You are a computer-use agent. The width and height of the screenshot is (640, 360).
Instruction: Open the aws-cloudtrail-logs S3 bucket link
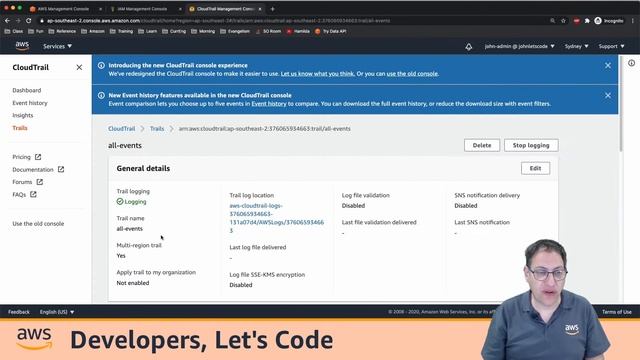(277, 218)
